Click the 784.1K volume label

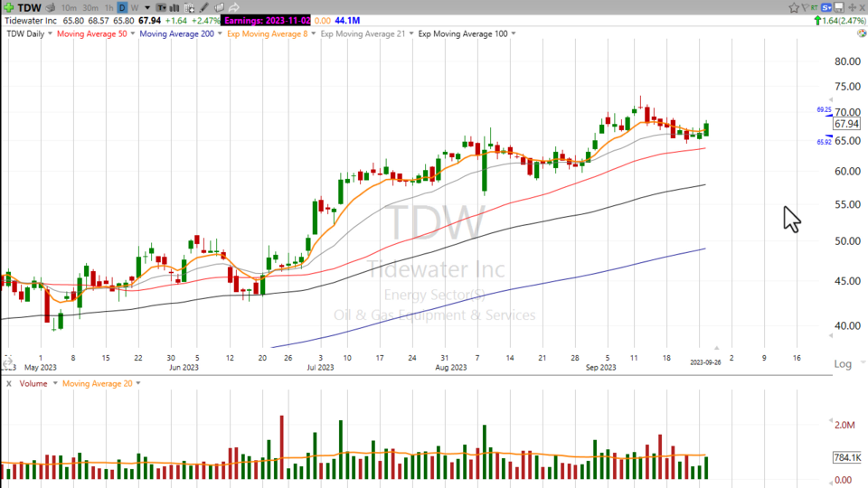tap(847, 457)
